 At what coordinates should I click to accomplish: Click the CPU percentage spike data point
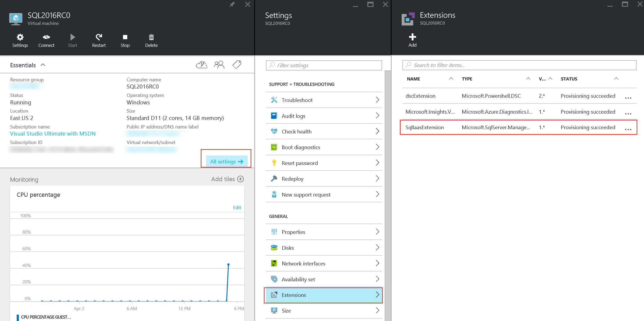coord(228,264)
